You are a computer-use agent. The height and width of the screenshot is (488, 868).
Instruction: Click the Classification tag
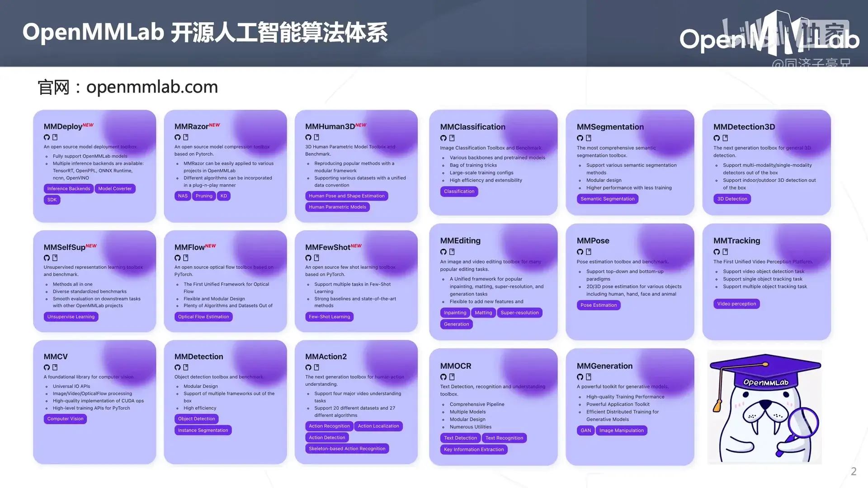pyautogui.click(x=459, y=192)
